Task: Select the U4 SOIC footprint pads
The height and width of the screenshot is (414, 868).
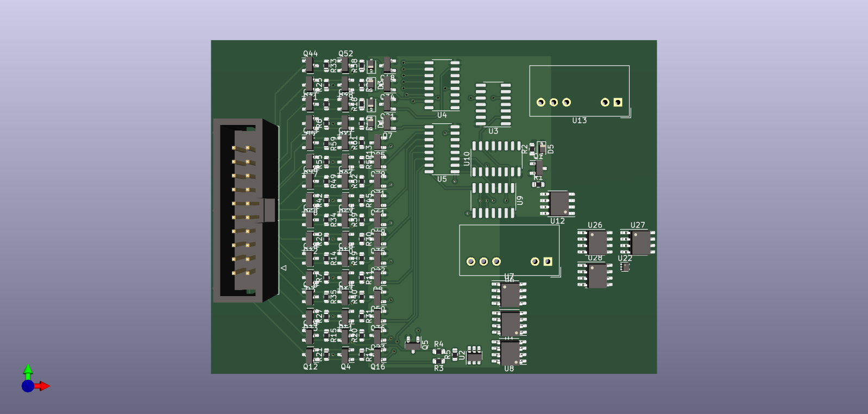Action: pyautogui.click(x=442, y=85)
